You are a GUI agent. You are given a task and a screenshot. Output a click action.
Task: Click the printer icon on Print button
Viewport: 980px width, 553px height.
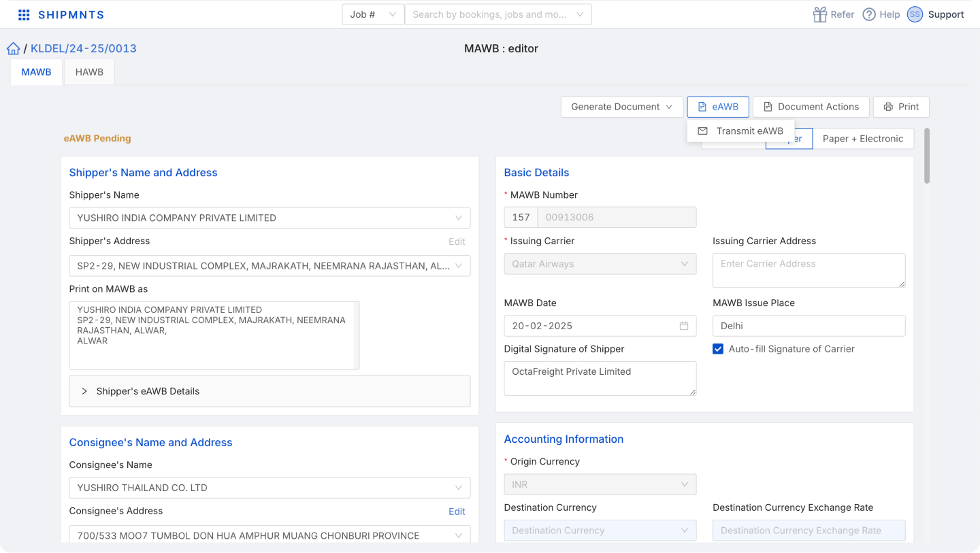click(x=888, y=107)
